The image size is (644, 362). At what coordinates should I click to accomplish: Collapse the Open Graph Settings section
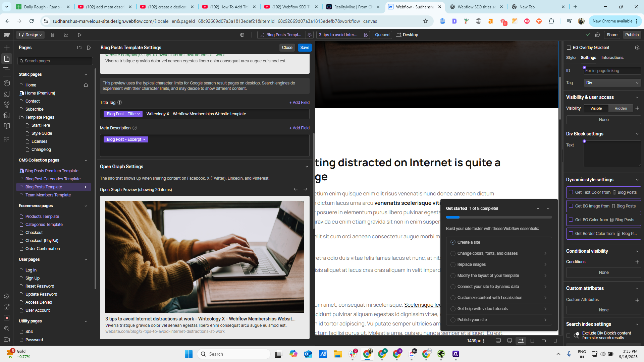pyautogui.click(x=307, y=167)
